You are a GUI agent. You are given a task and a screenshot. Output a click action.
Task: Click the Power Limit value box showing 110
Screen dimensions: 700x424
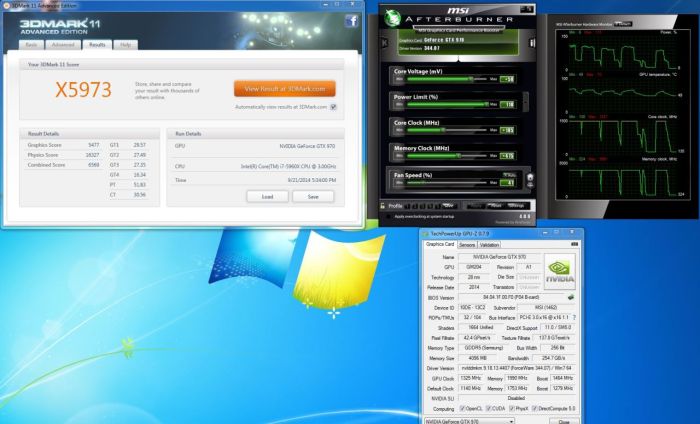(508, 104)
